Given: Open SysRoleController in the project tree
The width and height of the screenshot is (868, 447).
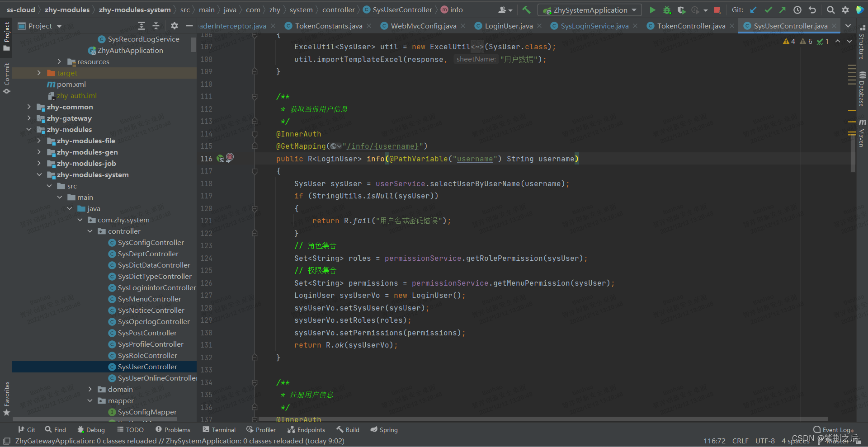Looking at the screenshot, I should [147, 356].
